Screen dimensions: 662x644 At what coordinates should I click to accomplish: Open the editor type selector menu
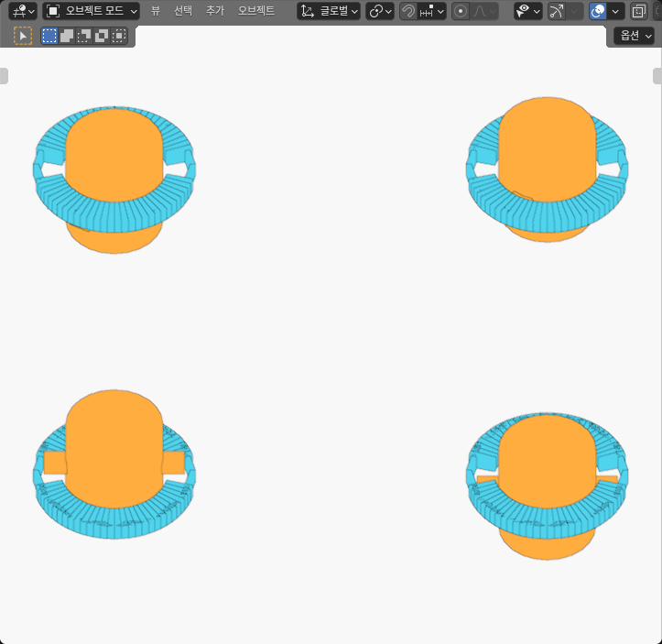click(23, 11)
